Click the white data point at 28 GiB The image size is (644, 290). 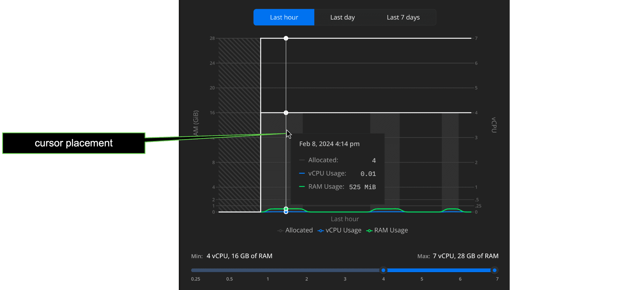pyautogui.click(x=286, y=38)
